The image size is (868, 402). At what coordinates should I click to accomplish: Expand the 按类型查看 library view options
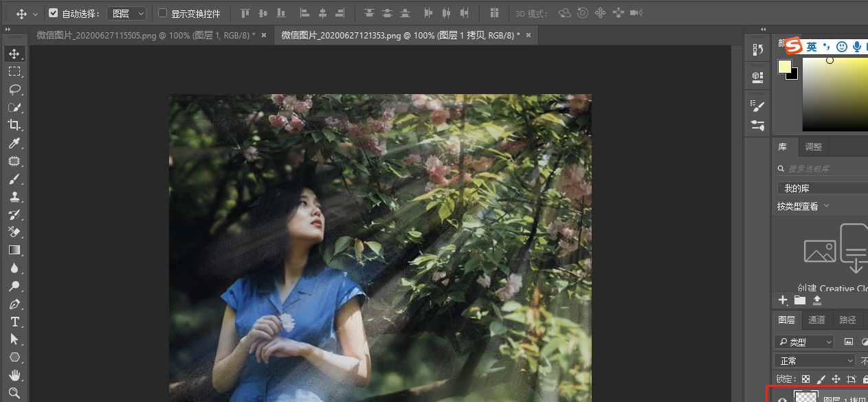coord(803,206)
